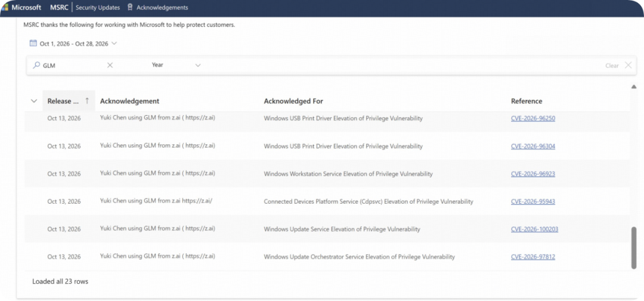Open the calendar date range icon
The image size is (644, 301).
tap(33, 43)
